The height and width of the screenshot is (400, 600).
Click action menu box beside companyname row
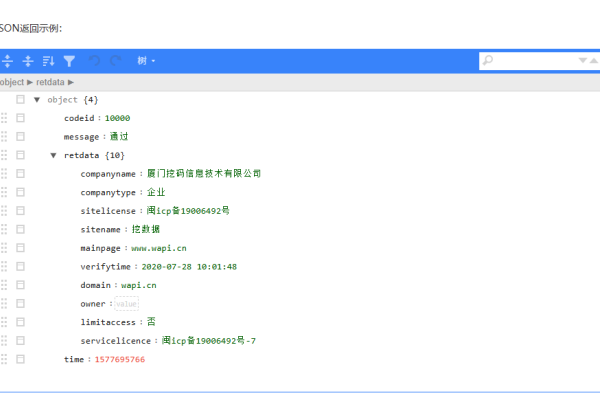(20, 174)
